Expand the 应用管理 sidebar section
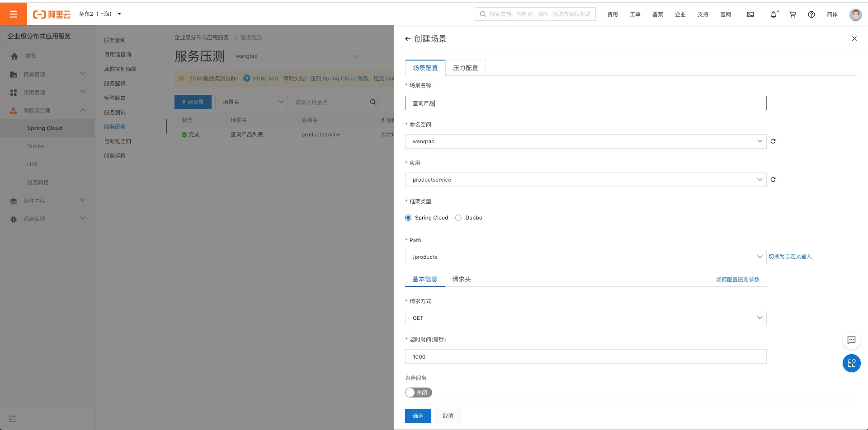This screenshot has height=430, width=868. pos(83,91)
